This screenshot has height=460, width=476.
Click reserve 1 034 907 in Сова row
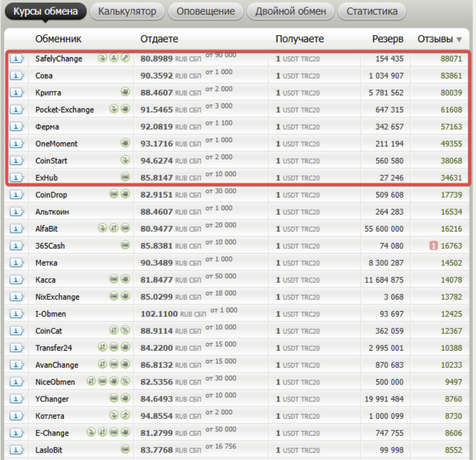tap(386, 76)
